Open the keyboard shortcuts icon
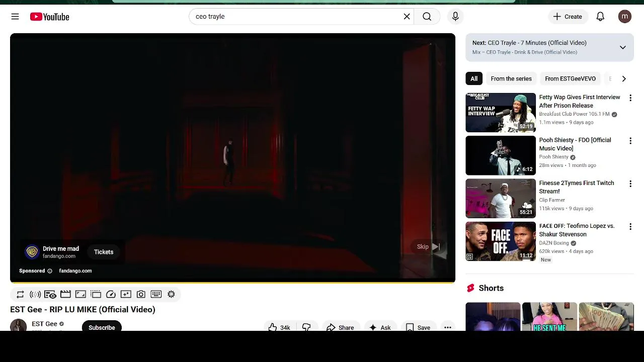This screenshot has height=362, width=644. point(156,294)
